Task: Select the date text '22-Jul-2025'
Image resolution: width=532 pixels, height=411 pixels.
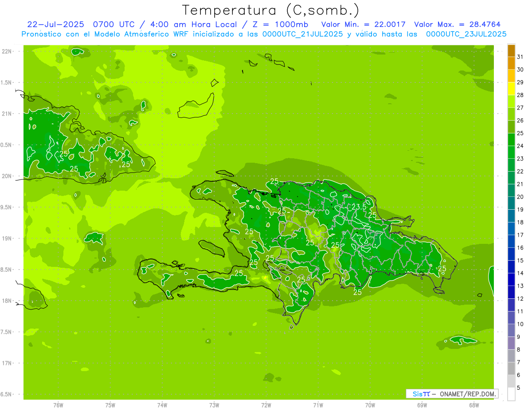Action: (x=55, y=24)
